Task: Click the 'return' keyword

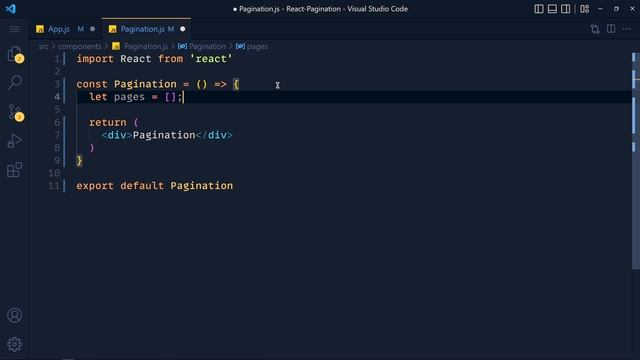Action: (x=108, y=122)
